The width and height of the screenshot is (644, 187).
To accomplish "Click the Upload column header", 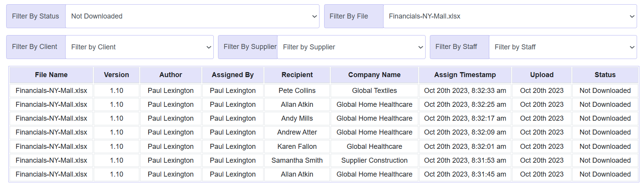I will [x=542, y=75].
